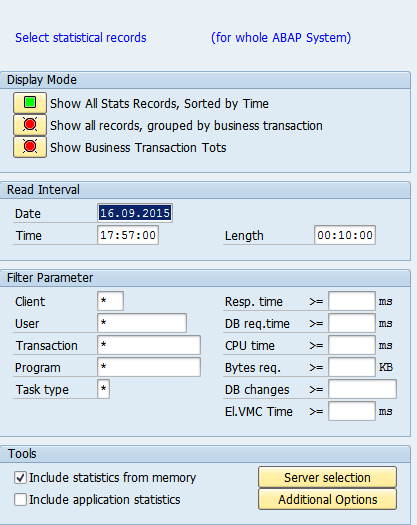This screenshot has width=417, height=525.
Task: Click '(for whole ABAP System)' text
Action: coord(281,38)
